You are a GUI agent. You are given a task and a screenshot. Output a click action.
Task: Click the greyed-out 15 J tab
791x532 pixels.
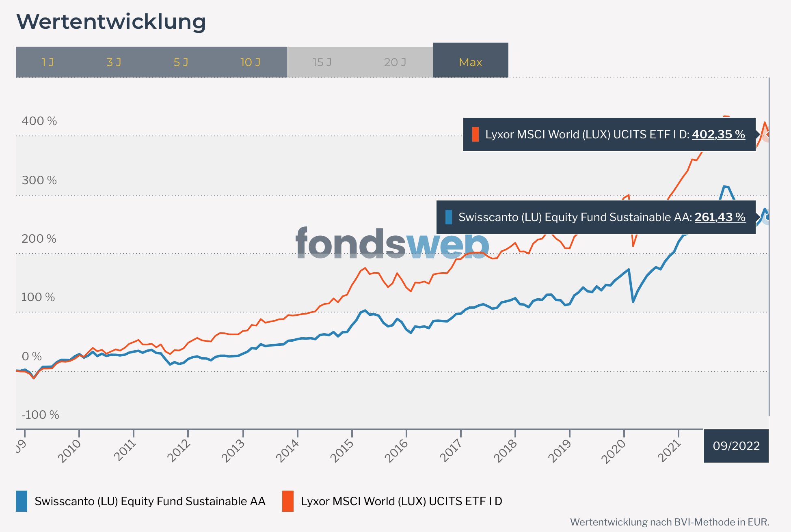click(x=322, y=62)
